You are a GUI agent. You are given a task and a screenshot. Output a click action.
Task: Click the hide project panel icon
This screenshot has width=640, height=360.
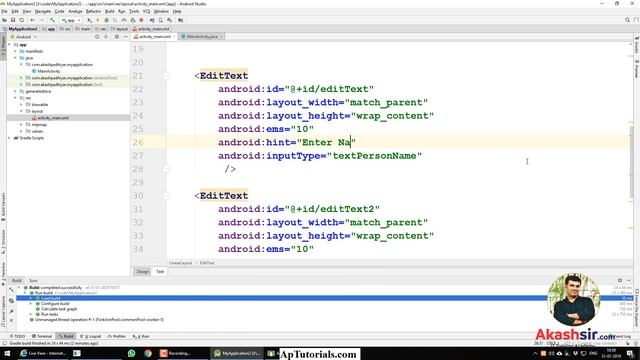pyautogui.click(x=125, y=37)
